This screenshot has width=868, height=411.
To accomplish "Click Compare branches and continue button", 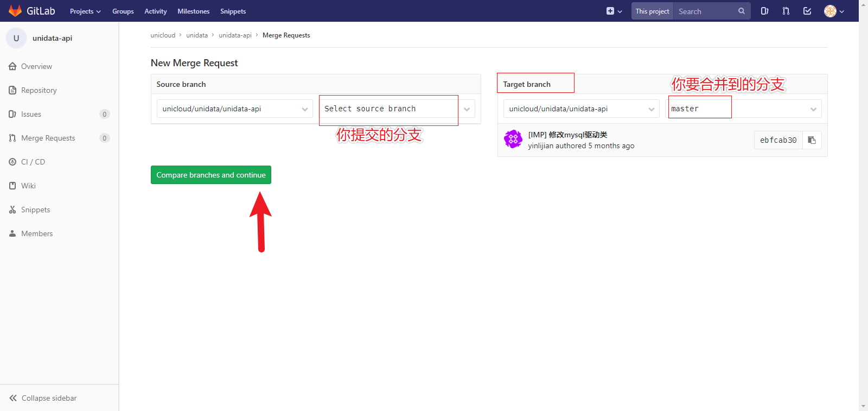I will coord(211,175).
